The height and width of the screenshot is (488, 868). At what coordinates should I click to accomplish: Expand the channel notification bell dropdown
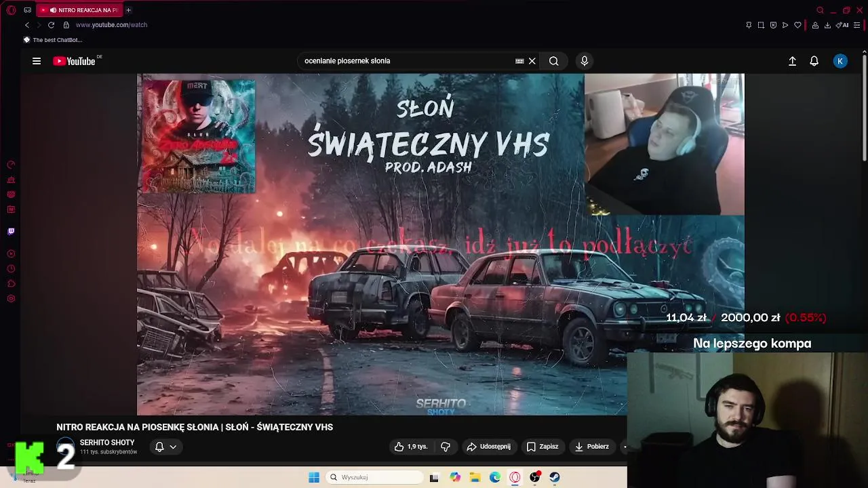[166, 447]
